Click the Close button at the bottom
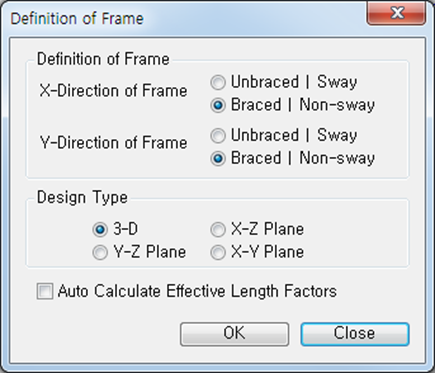The image size is (435, 373). 355,334
